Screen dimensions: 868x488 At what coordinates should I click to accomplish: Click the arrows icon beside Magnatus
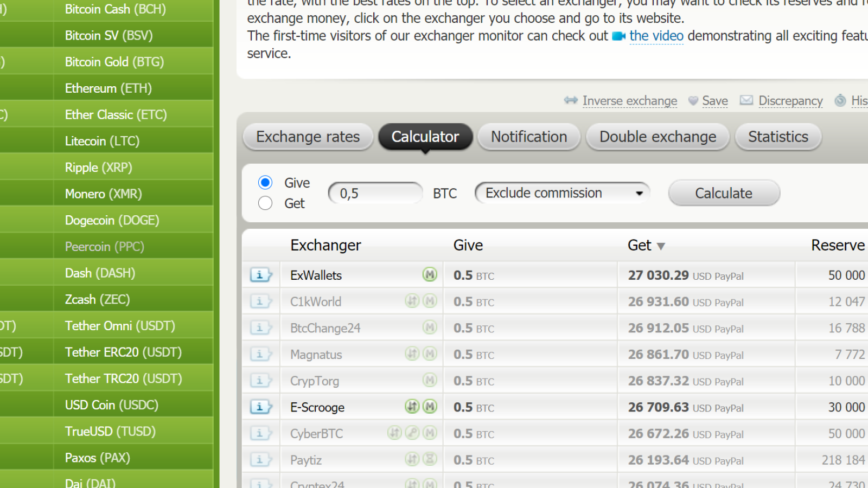[x=412, y=354]
